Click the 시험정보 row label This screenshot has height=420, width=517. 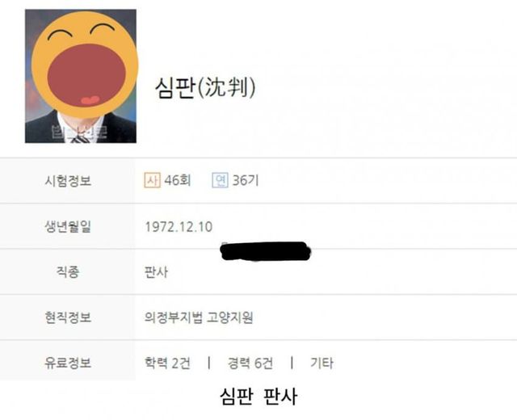pos(68,181)
